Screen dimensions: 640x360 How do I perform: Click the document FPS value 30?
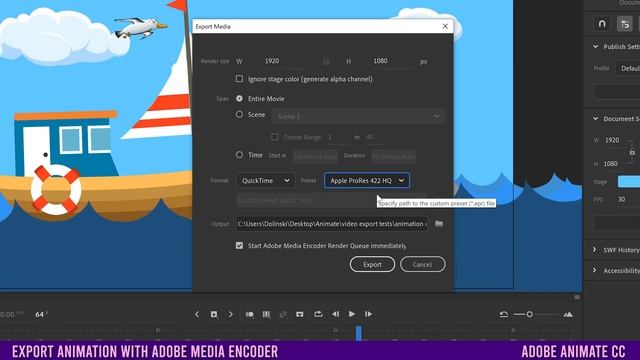[621, 199]
